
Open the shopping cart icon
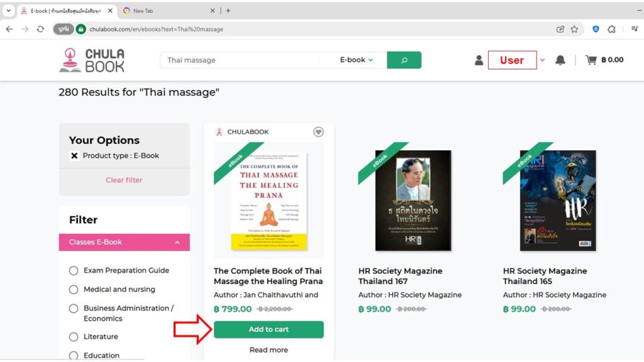pos(591,60)
